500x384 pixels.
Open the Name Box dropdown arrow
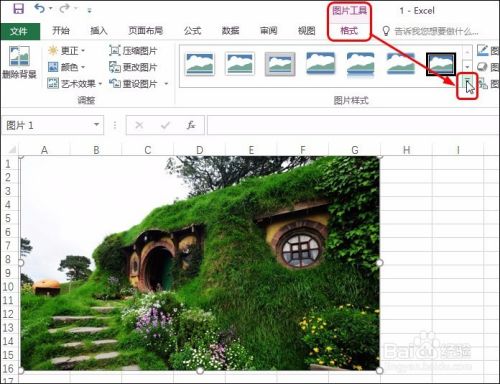(97, 125)
